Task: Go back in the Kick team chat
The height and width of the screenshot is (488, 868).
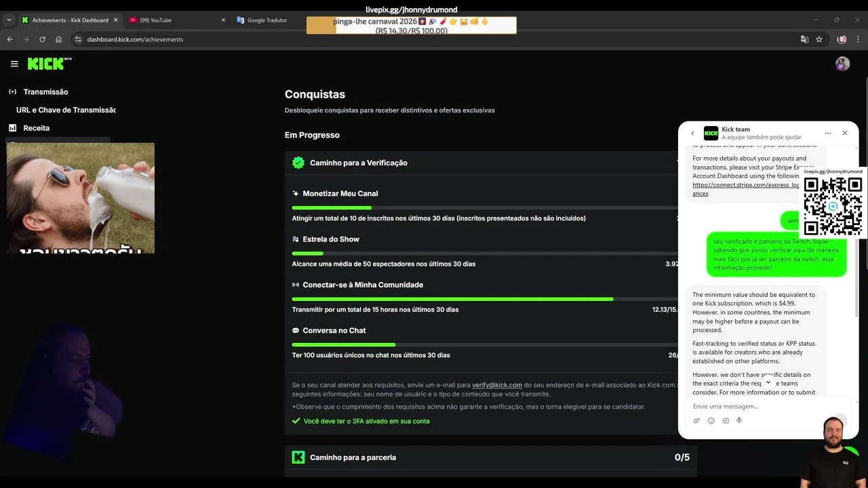Action: click(x=692, y=134)
